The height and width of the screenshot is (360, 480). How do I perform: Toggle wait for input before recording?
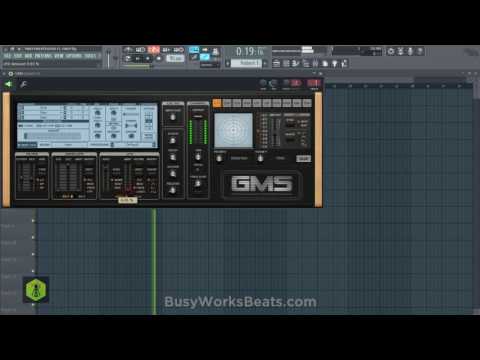click(x=140, y=50)
